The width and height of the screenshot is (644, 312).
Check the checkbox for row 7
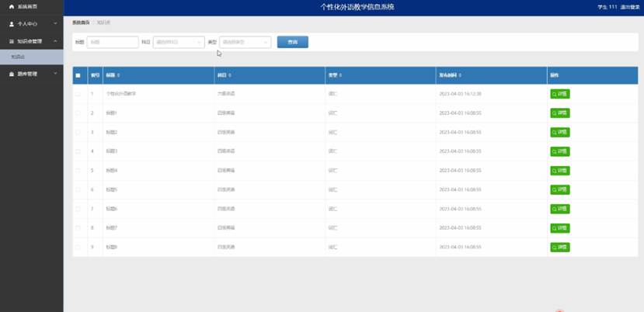[x=78, y=209]
